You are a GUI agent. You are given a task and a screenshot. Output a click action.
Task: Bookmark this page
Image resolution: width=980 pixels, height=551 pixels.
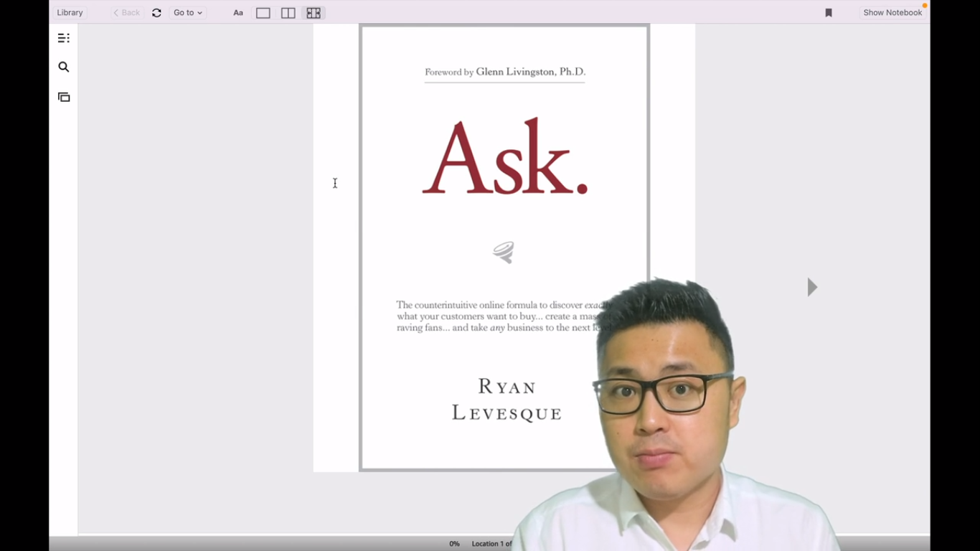(829, 13)
